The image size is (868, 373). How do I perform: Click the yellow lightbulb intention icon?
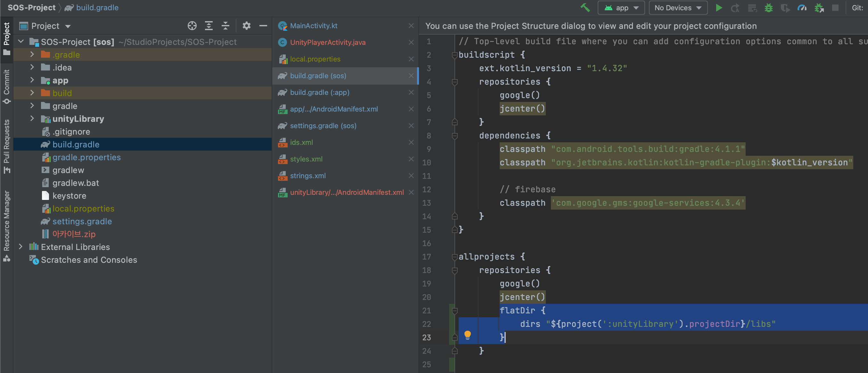coord(467,335)
